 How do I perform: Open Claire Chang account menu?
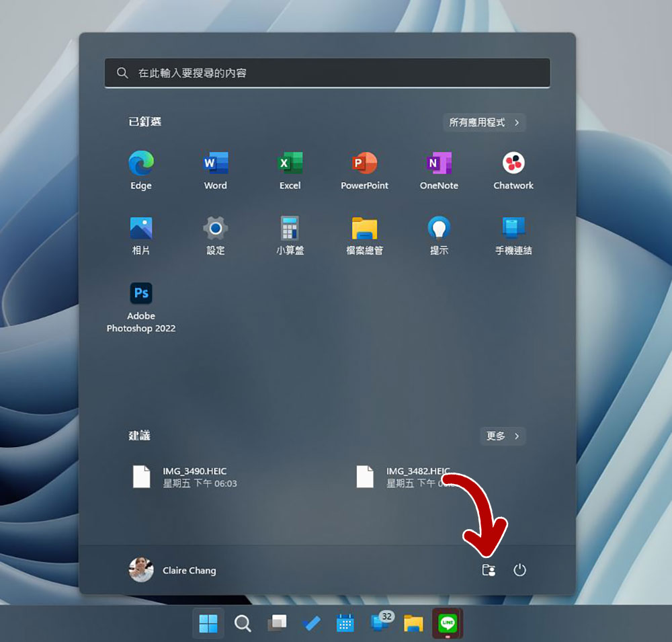coord(173,570)
